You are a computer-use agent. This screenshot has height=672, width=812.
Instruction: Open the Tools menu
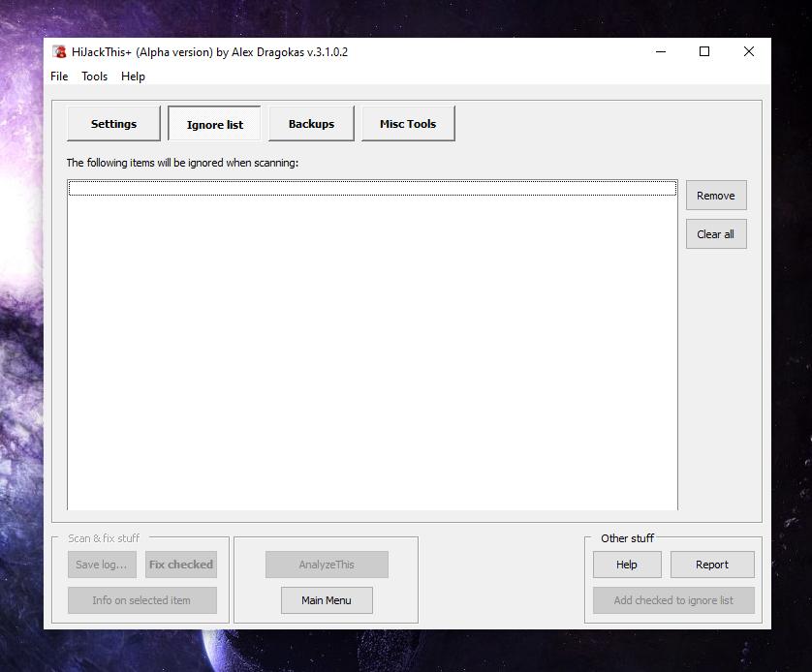pyautogui.click(x=94, y=76)
